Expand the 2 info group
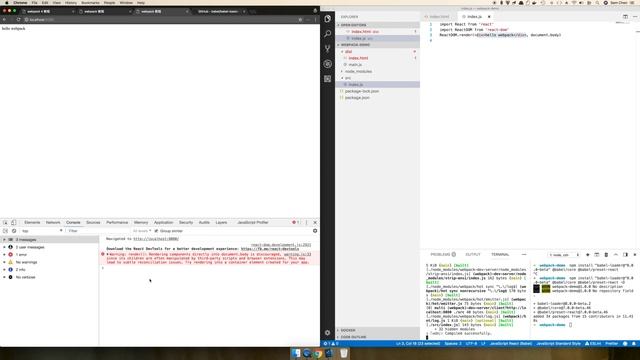Screen dimensions: 640x360 point(4,270)
